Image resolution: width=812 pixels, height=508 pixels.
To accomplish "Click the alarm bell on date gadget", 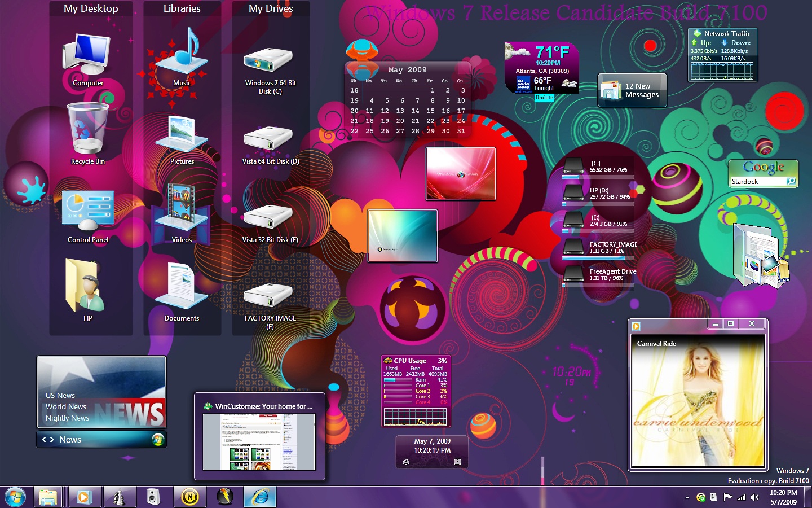I will point(406,462).
